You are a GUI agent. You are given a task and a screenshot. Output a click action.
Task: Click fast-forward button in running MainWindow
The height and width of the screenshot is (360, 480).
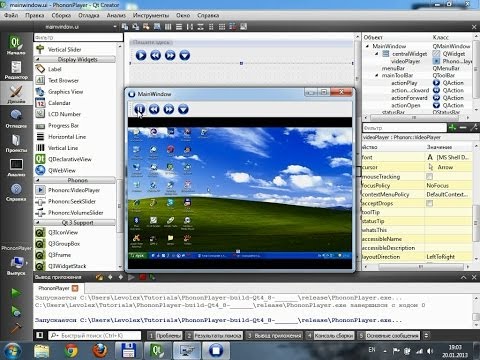169,109
